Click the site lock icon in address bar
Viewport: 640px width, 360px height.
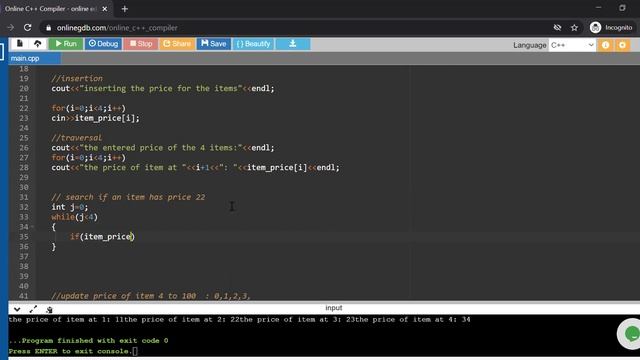click(x=49, y=28)
